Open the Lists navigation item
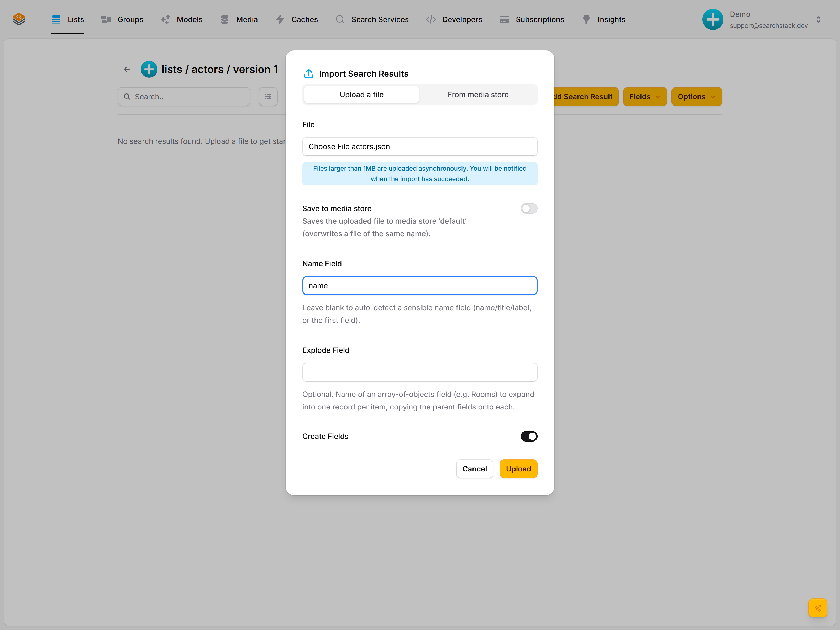The height and width of the screenshot is (630, 840). point(68,19)
